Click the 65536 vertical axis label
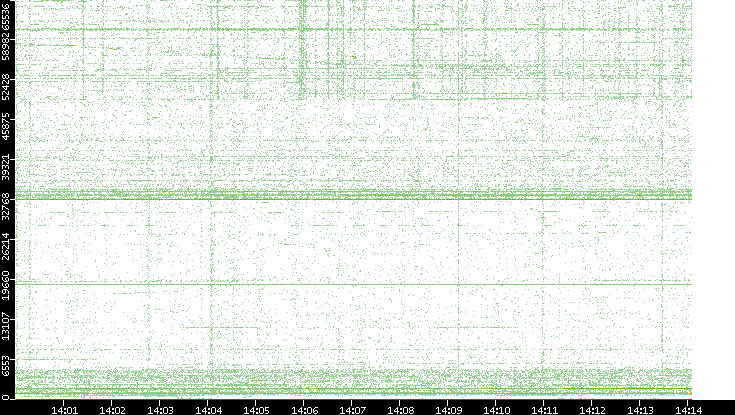The height and width of the screenshot is (415, 735). (x=5, y=15)
